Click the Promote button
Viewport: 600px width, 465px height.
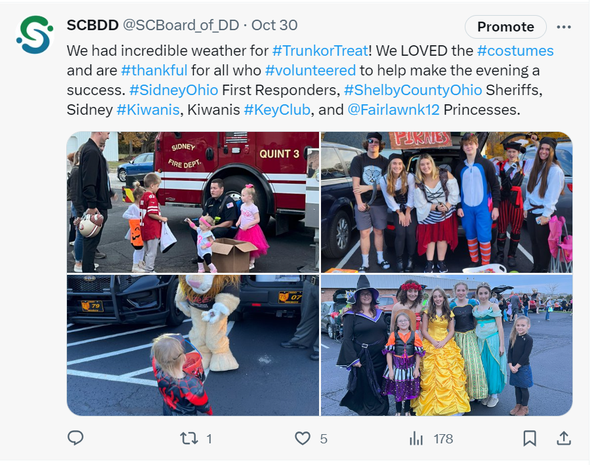click(x=505, y=27)
